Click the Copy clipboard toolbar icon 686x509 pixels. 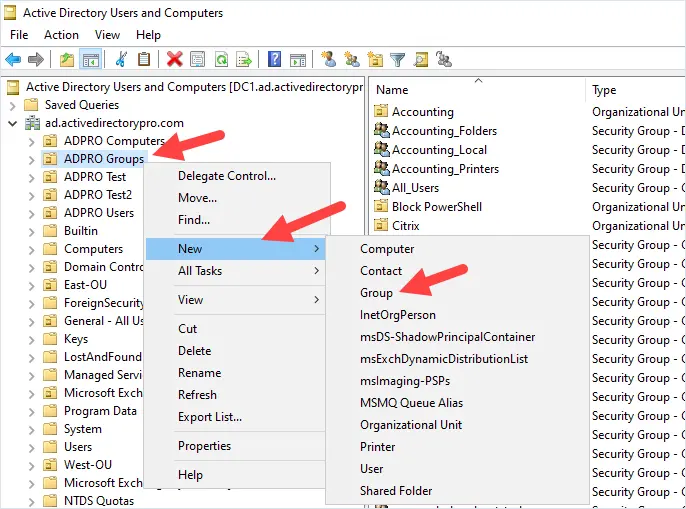[x=144, y=59]
